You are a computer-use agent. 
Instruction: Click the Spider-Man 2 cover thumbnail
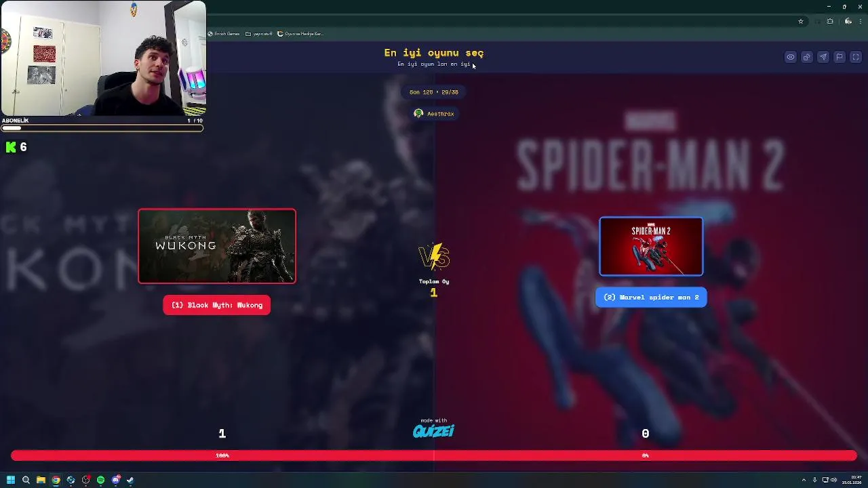pyautogui.click(x=651, y=247)
